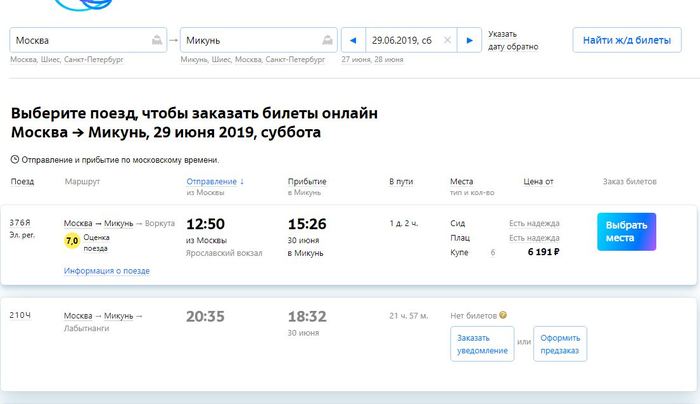Image resolution: width=700 pixels, height=404 pixels.
Task: Open Информация о поезде link
Action: click(107, 271)
